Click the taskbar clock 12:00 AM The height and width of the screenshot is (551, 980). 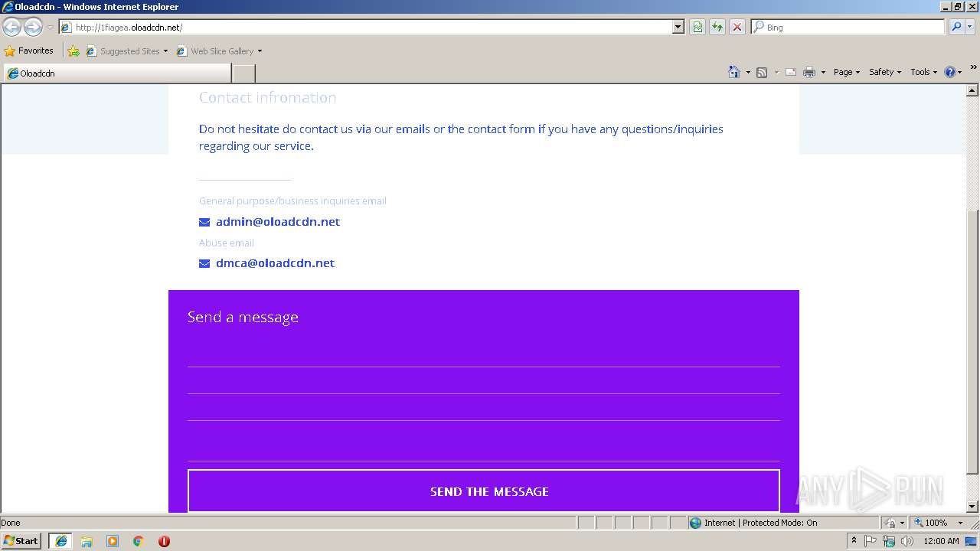tap(941, 541)
